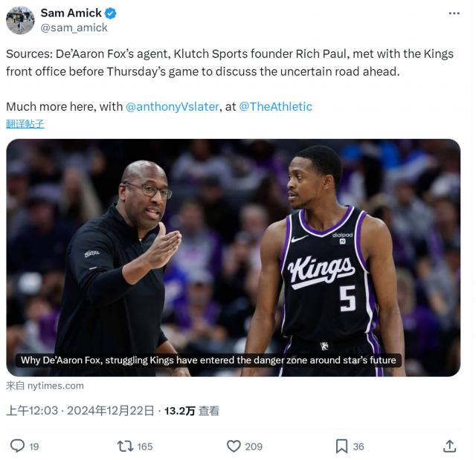
Task: Click the article headline caption overlay
Action: pos(208,360)
